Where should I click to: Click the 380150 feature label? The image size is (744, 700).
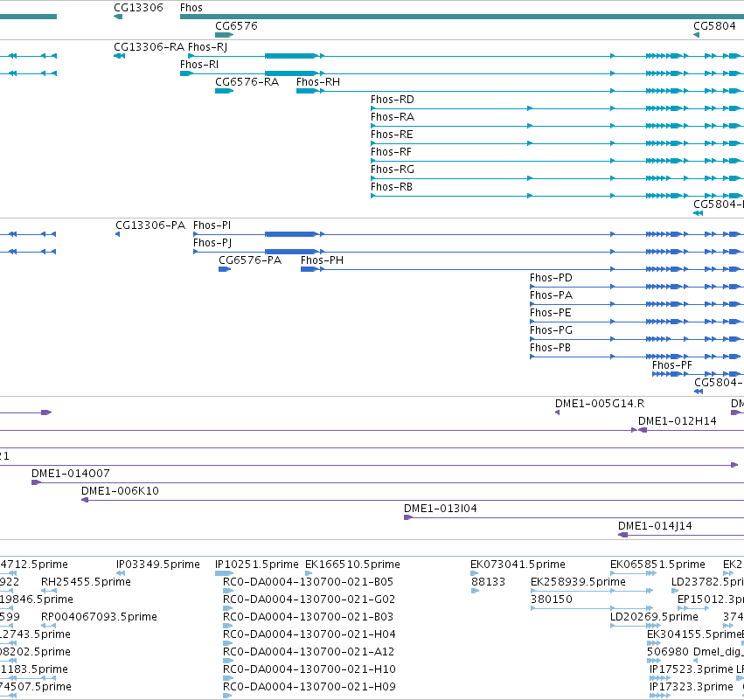tap(552, 600)
